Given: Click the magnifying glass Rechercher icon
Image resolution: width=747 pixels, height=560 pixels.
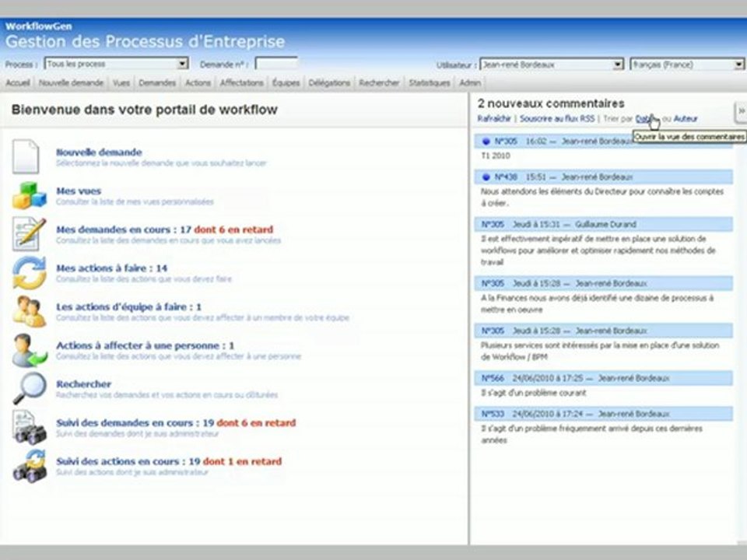Looking at the screenshot, I should pos(29,389).
